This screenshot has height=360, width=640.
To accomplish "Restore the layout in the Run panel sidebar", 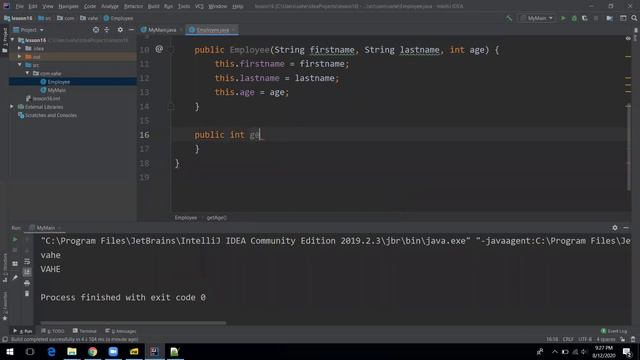I will [15, 264].
